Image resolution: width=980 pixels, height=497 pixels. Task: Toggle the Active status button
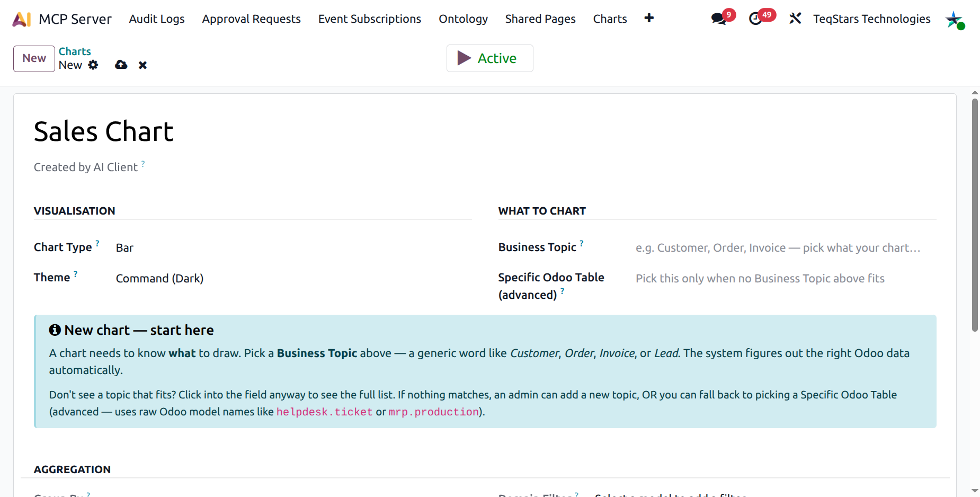pos(489,58)
